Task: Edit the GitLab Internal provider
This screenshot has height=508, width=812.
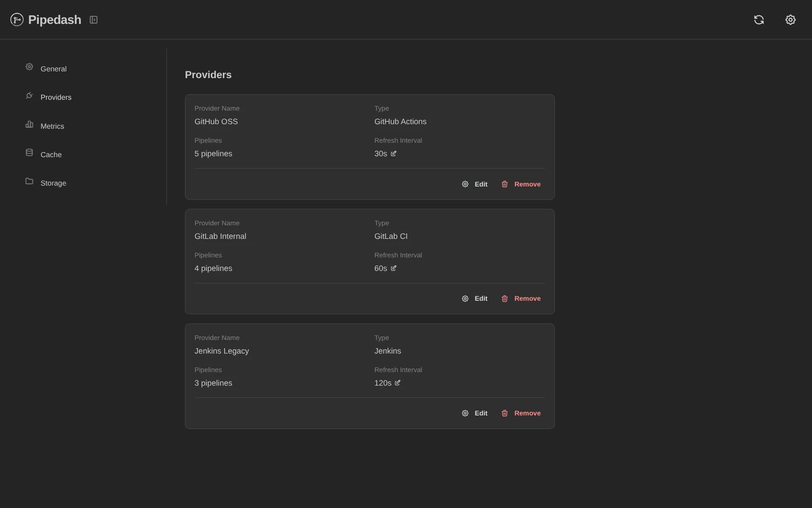Action: click(475, 298)
